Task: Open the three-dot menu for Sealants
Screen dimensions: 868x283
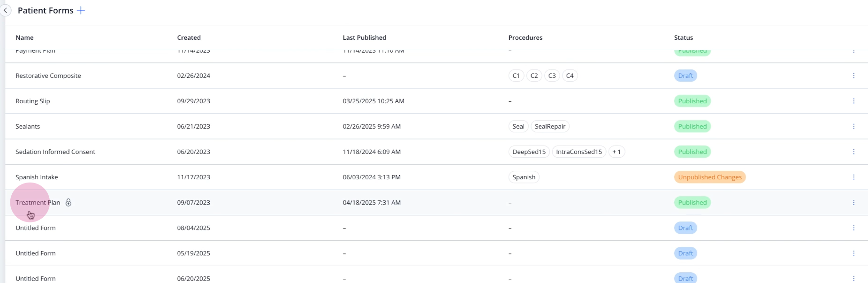Action: 853,126
